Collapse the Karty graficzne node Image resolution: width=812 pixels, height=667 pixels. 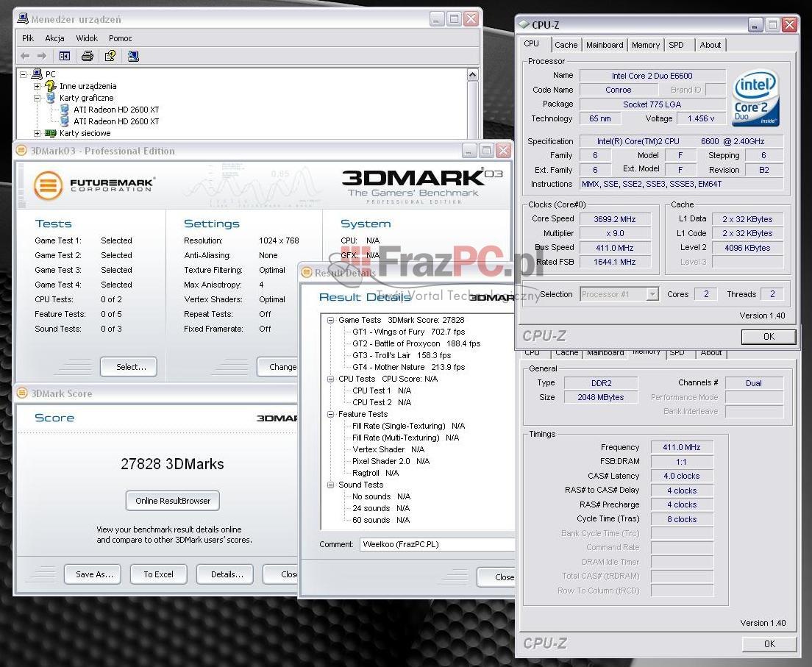click(x=37, y=98)
